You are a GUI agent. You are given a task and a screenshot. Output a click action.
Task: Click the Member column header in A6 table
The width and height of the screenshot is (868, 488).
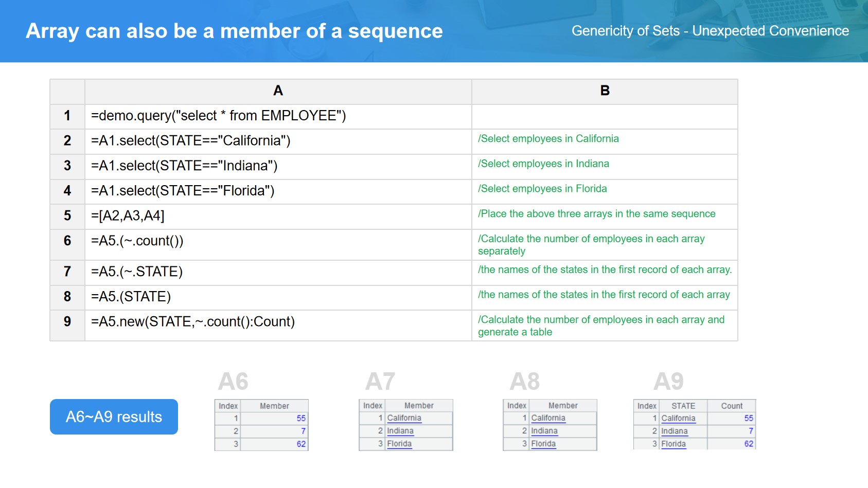tap(274, 406)
